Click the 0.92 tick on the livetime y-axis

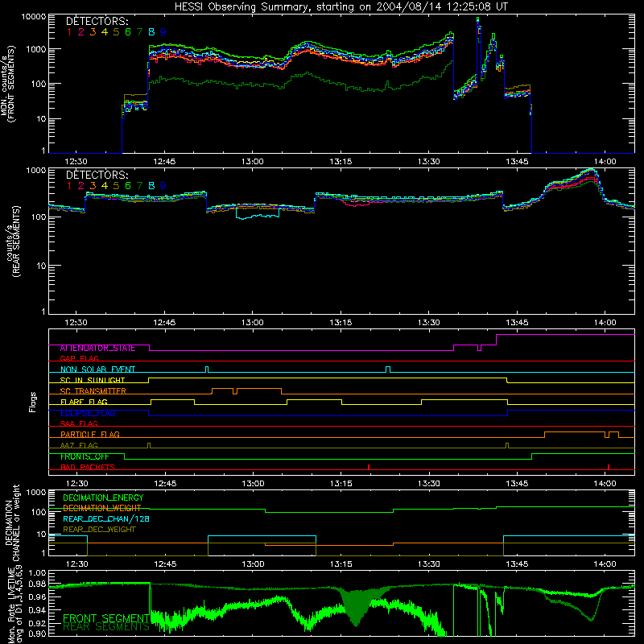[x=37, y=624]
